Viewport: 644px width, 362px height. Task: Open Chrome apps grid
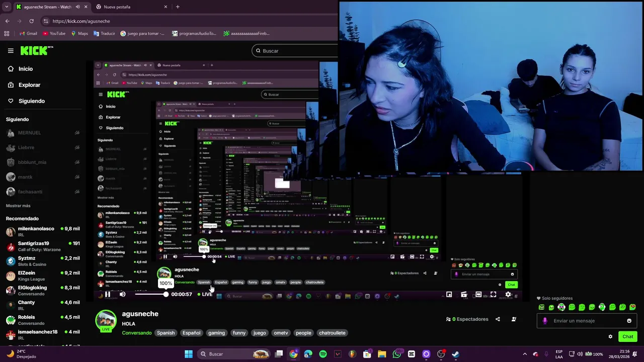pos(7,34)
